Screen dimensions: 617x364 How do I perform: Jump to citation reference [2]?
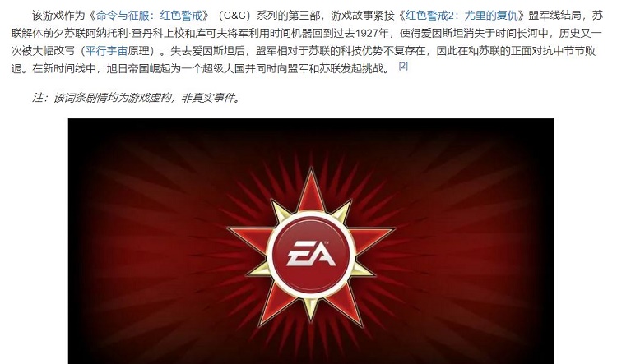[x=403, y=66]
